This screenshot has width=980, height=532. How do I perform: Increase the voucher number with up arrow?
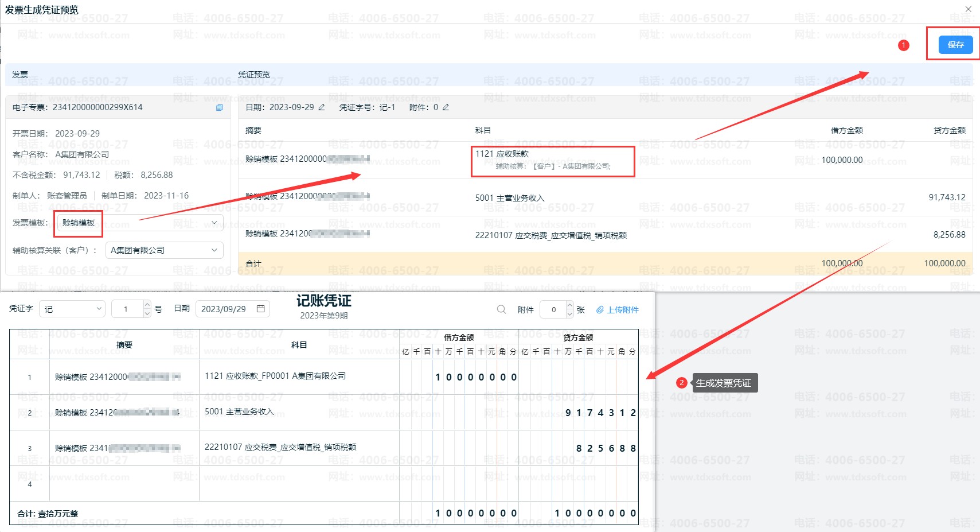click(x=147, y=304)
